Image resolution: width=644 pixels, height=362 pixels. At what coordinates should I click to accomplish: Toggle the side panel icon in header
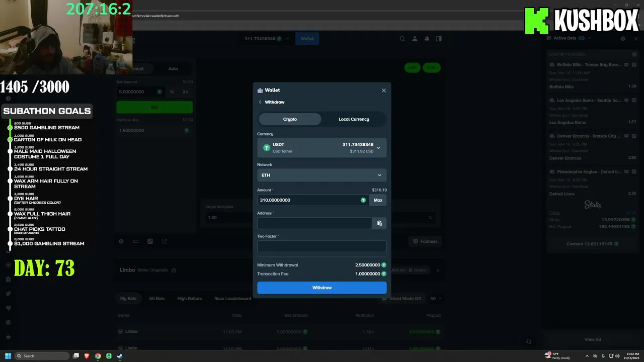(x=439, y=39)
